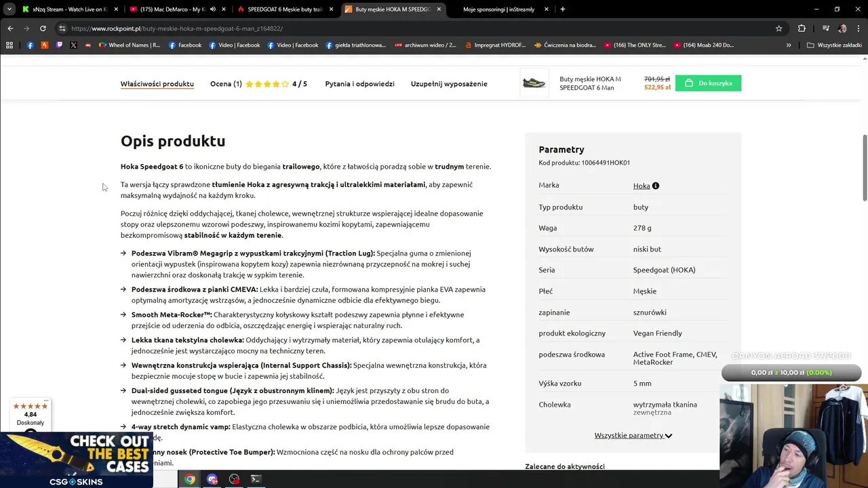Open the Chrome three-dot menu
The height and width of the screenshot is (488, 868).
point(858,28)
